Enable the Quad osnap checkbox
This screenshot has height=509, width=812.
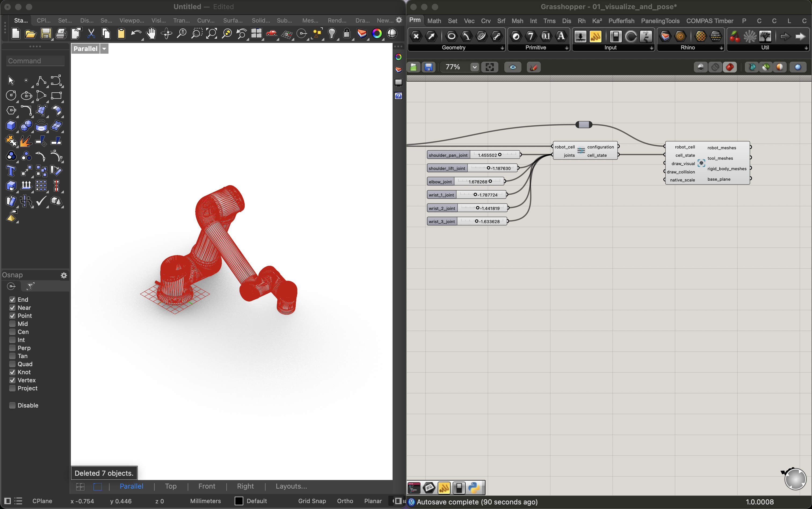(12, 364)
